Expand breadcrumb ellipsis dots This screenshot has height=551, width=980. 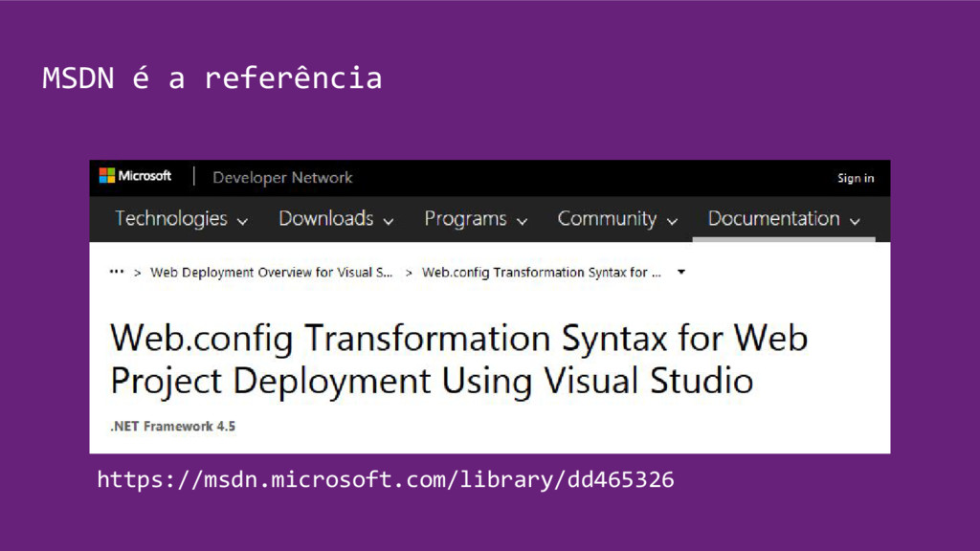click(116, 272)
